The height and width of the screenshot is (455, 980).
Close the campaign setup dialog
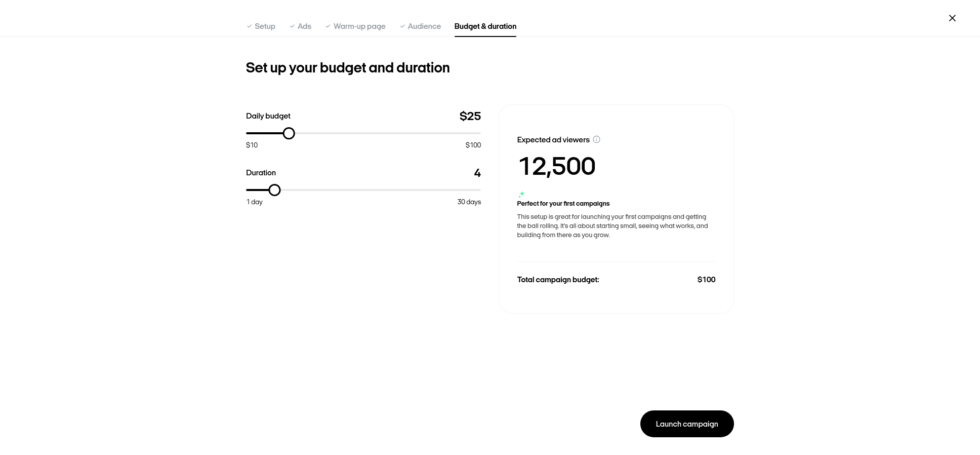click(x=952, y=18)
